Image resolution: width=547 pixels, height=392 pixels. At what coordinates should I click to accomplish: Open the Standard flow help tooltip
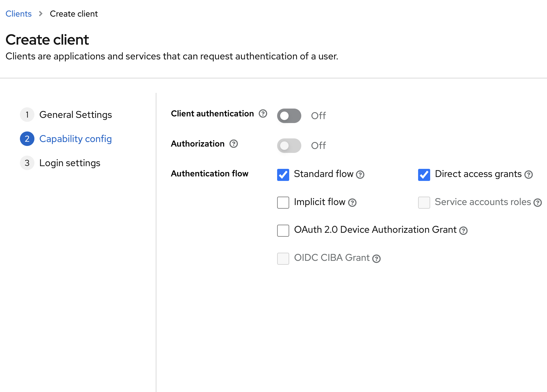[360, 175]
